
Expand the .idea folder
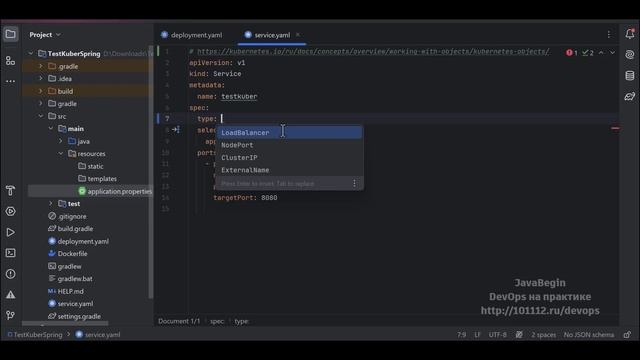40,78
